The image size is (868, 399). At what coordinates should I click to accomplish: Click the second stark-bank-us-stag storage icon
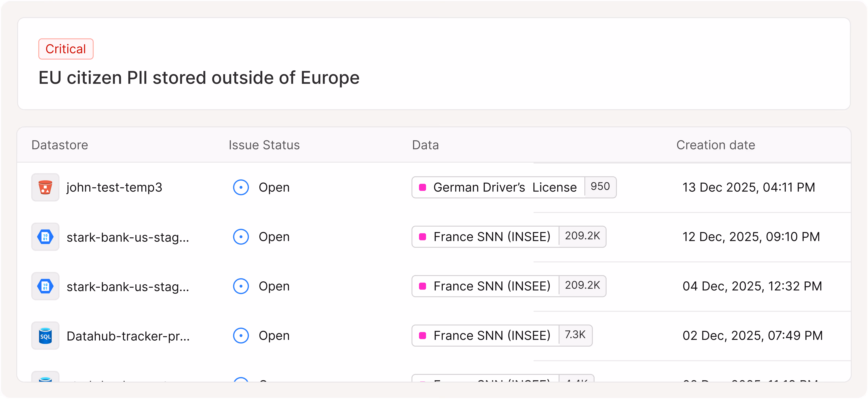[x=45, y=286]
